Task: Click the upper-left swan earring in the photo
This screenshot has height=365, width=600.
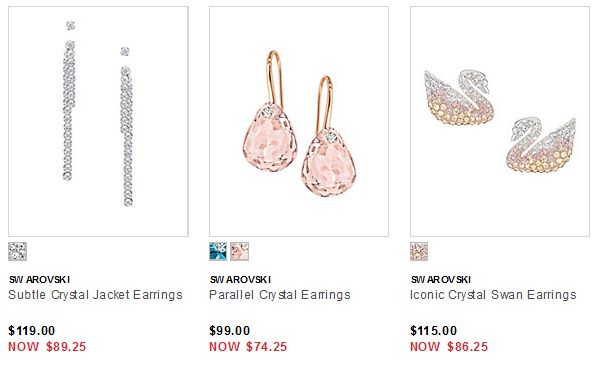Action: [458, 97]
